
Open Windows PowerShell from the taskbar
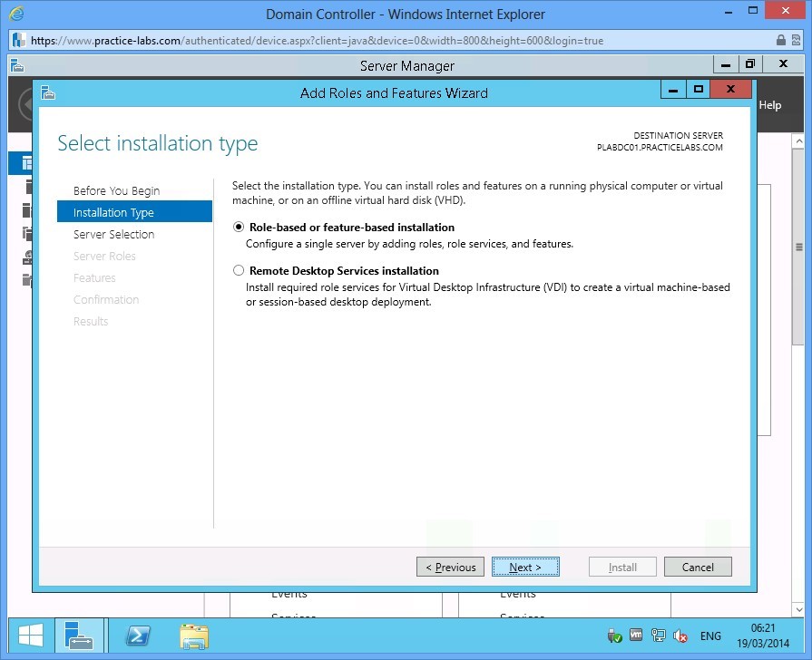(137, 636)
